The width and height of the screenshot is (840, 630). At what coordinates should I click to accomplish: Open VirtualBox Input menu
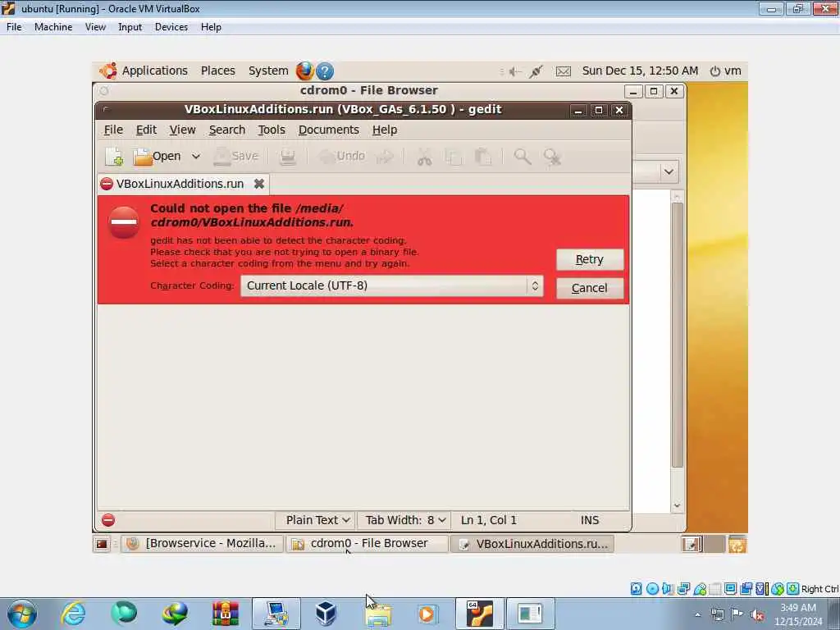coord(130,27)
